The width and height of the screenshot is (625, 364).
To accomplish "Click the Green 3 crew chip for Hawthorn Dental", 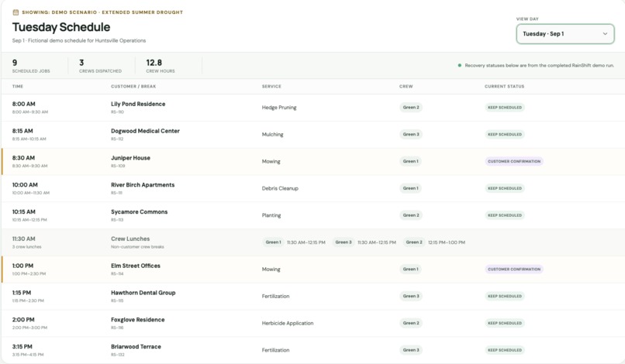I will (410, 297).
